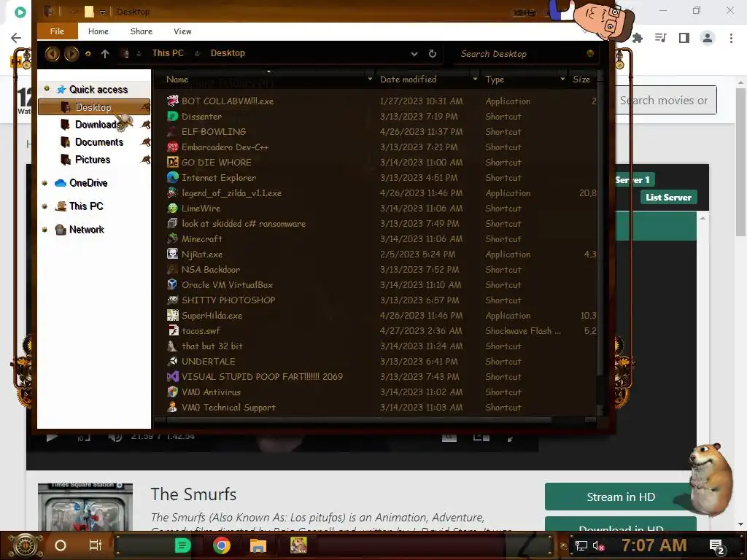This screenshot has width=747, height=560.
Task: Click the Search movies input field
Action: (666, 100)
